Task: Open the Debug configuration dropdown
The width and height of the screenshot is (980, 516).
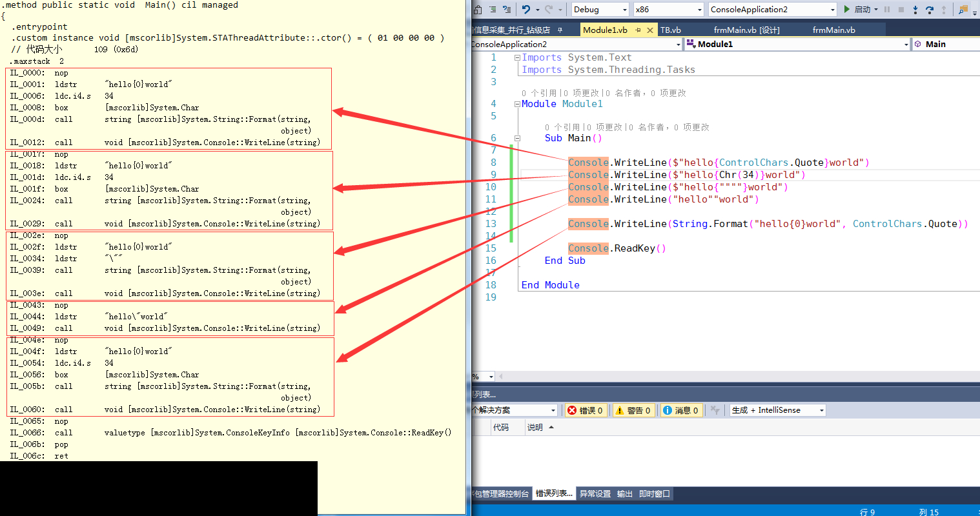Action: click(600, 9)
